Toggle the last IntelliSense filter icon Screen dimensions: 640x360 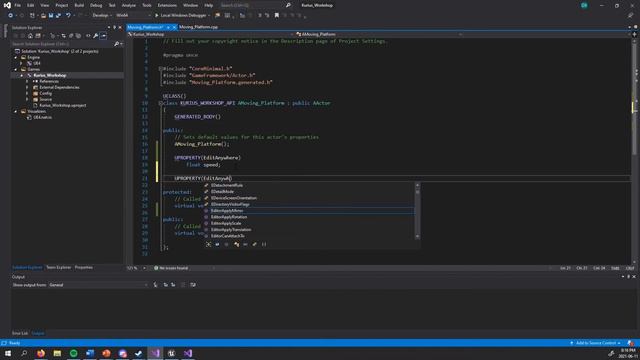tap(264, 244)
